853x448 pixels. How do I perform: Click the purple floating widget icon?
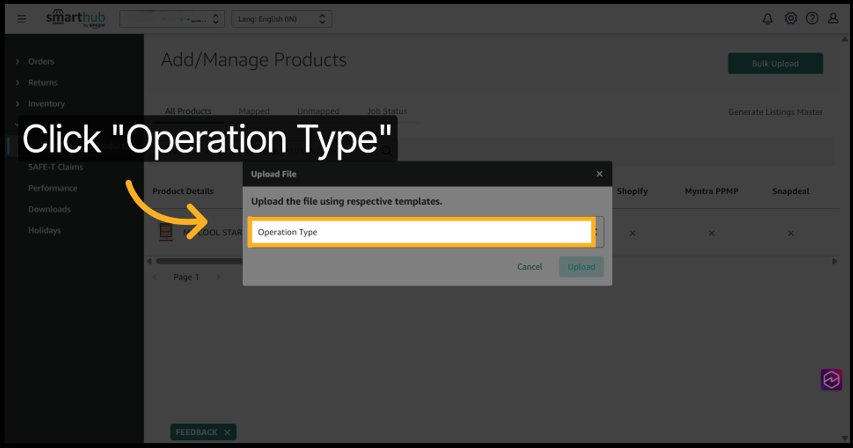pyautogui.click(x=831, y=379)
